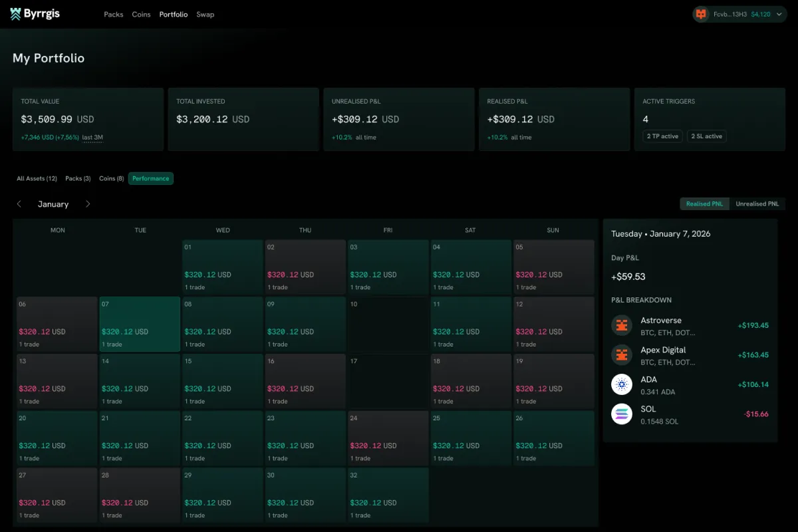Viewport: 798px width, 532px height.
Task: Open the wallet avatar icon in header
Action: (x=701, y=14)
